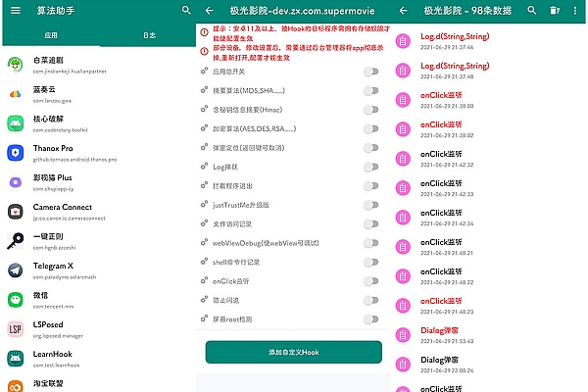This screenshot has height=392, width=588.
Task: Enable the Log捕获 switch
Action: click(x=371, y=167)
